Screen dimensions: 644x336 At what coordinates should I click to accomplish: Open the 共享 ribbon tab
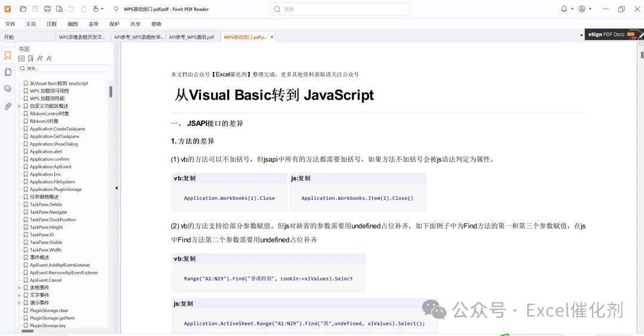pos(135,24)
